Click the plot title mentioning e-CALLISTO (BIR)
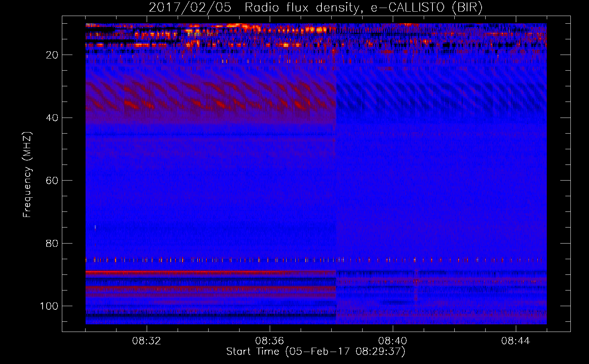589x364 pixels. point(316,8)
